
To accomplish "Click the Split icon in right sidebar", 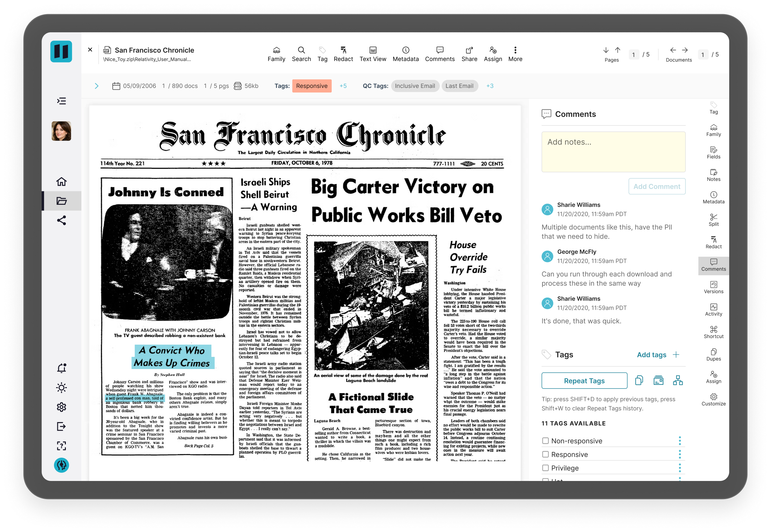I will [x=713, y=220].
